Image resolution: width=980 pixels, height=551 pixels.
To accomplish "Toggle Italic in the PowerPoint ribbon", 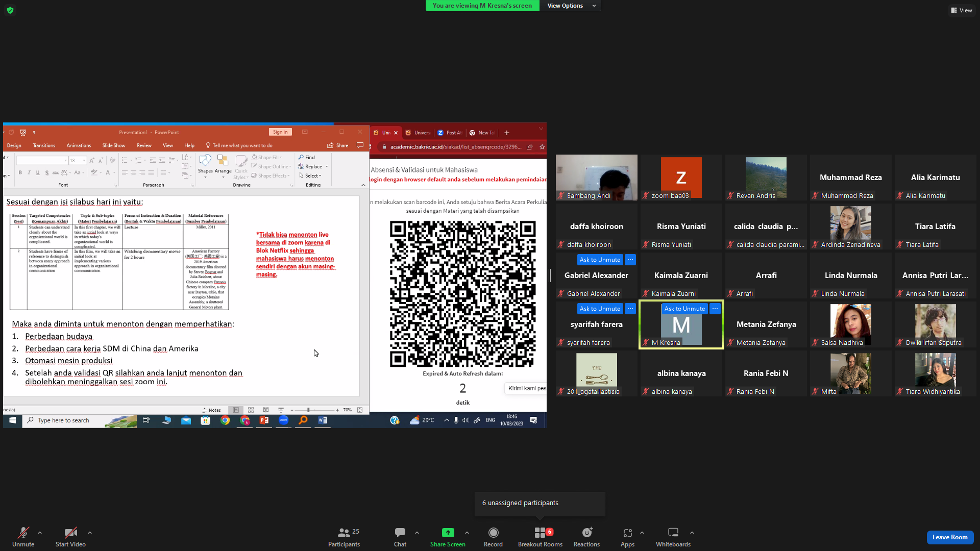I will click(29, 172).
